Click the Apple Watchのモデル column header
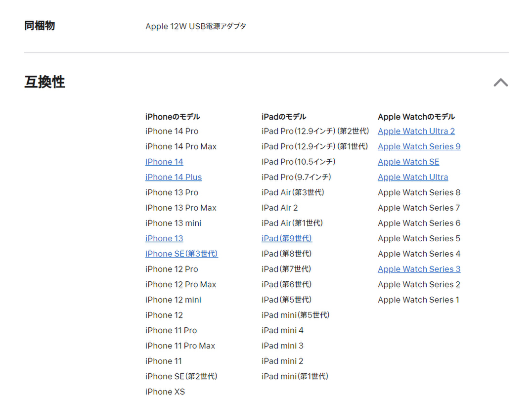The height and width of the screenshot is (399, 532). pyautogui.click(x=416, y=117)
